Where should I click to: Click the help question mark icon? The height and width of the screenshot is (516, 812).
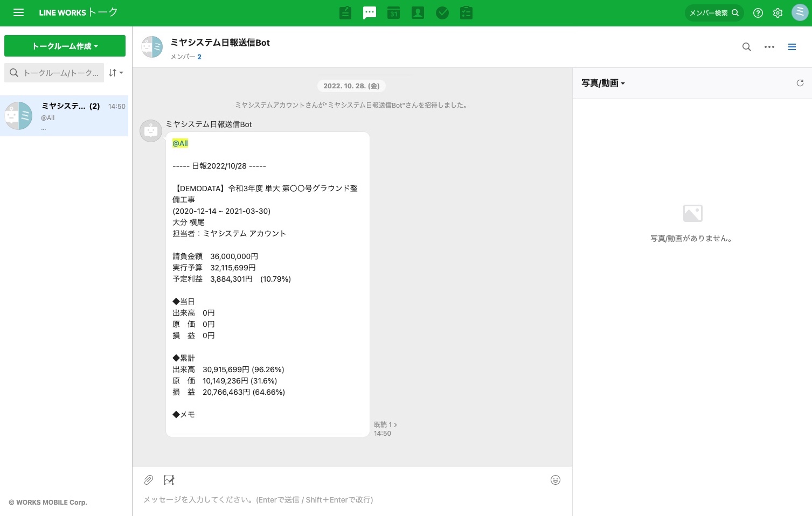tap(758, 13)
